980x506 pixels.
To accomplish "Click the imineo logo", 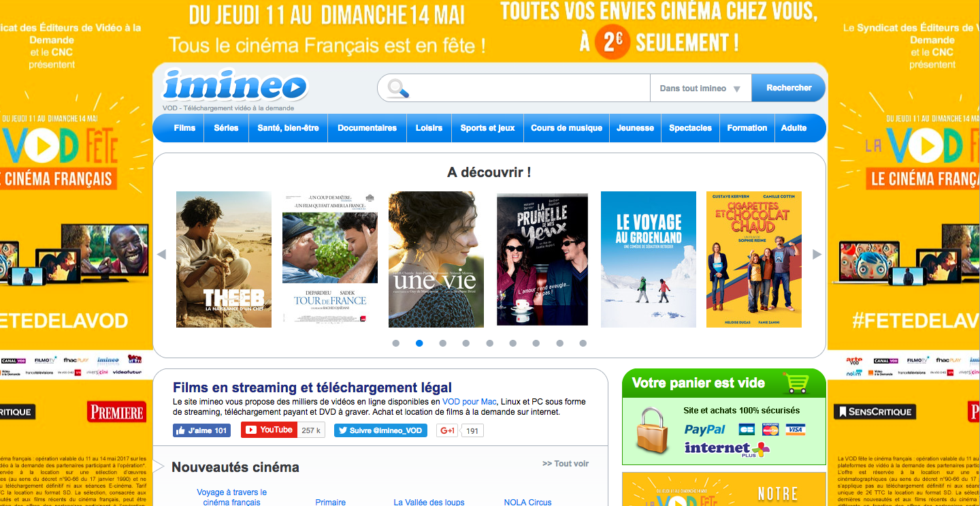I will click(x=235, y=86).
